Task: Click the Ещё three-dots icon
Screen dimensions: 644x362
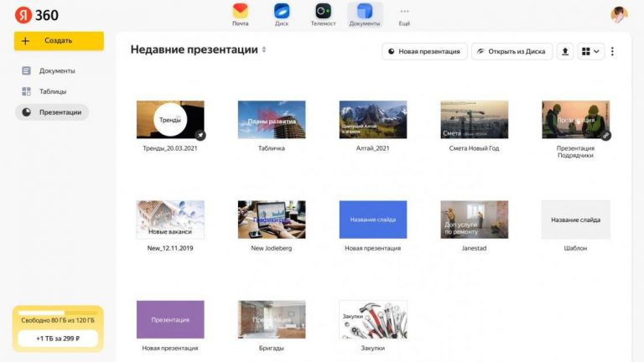Action: (x=404, y=12)
